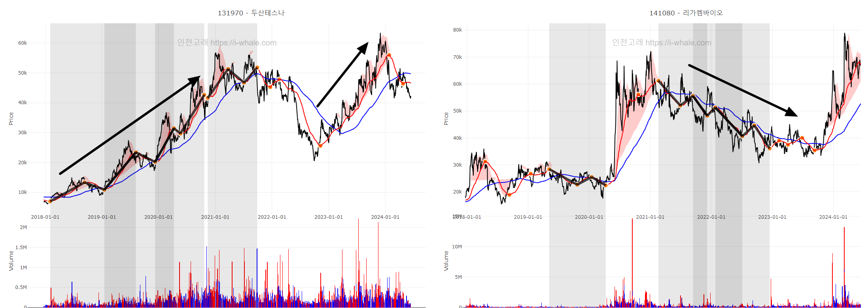868x308 pixels.
Task: Click the 'Price' axis label of 리가켐바이오 chart
Action: coord(446,119)
